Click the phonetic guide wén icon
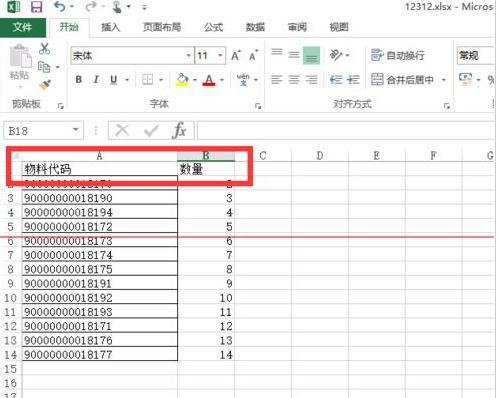 click(x=243, y=80)
